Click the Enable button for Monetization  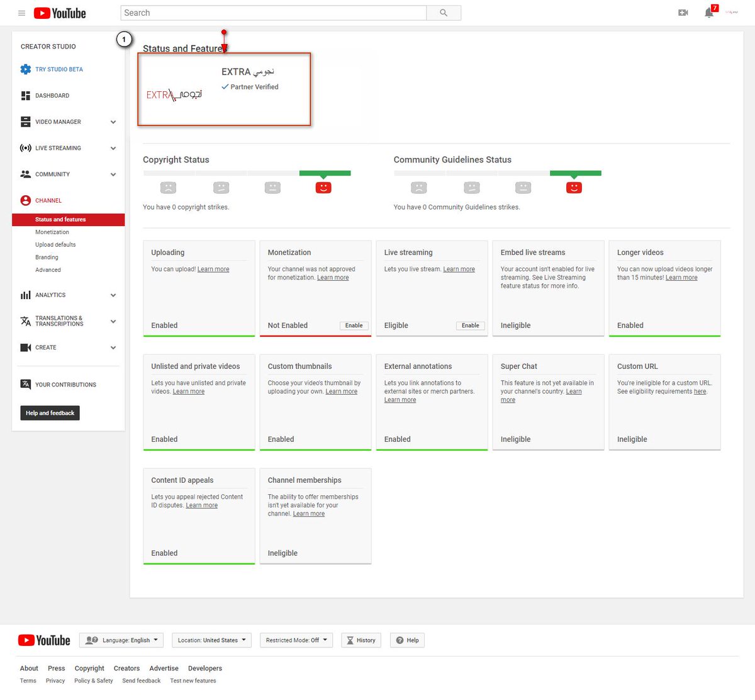click(x=354, y=325)
